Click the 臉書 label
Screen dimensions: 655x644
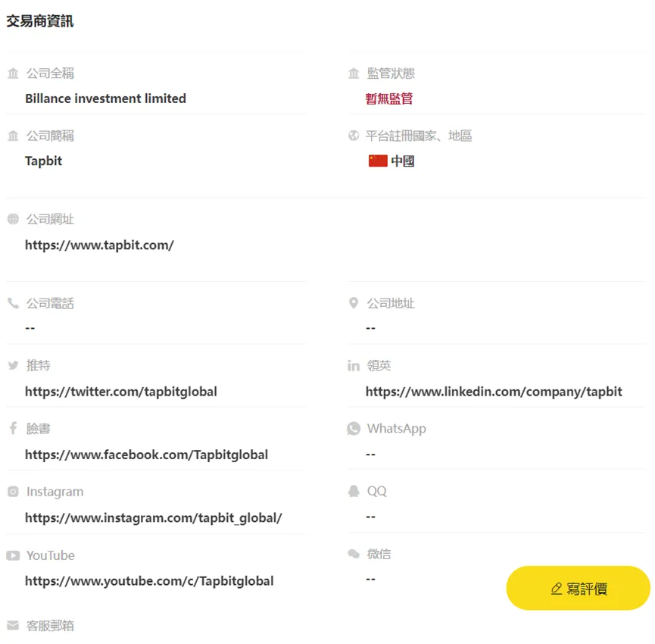(39, 428)
